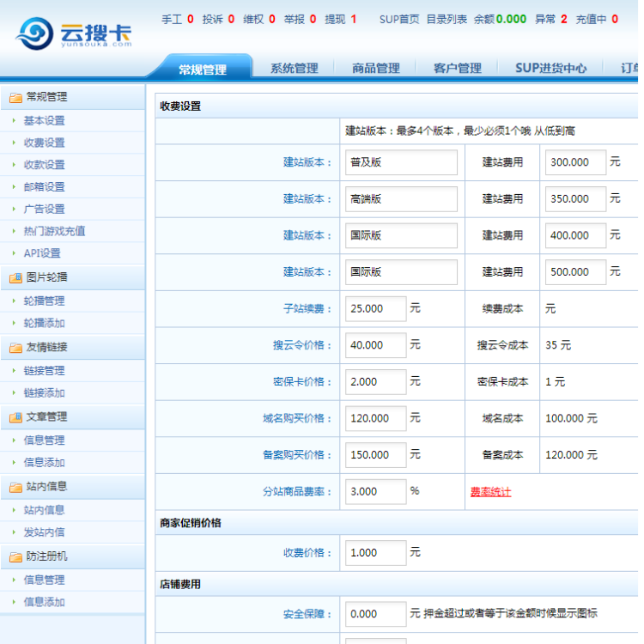Open 轮播添加 in the sidebar
Image resolution: width=644 pixels, height=644 pixels.
click(x=45, y=323)
